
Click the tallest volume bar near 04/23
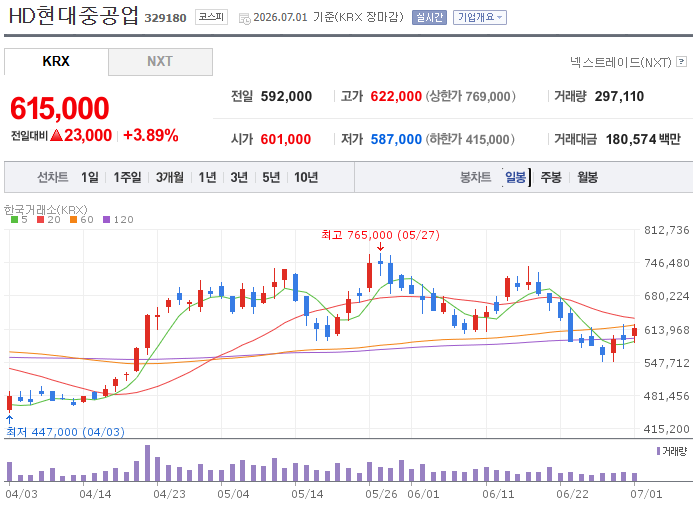(147, 463)
